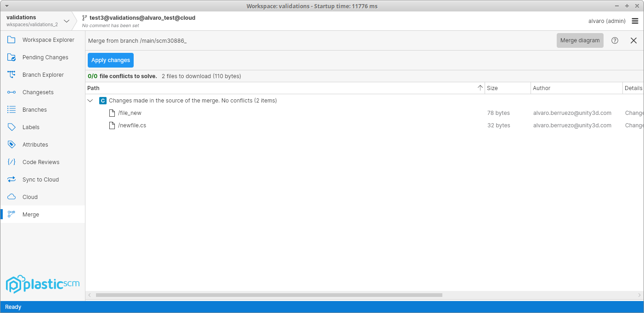
Task: Open the Attributes view
Action: pyautogui.click(x=11, y=144)
